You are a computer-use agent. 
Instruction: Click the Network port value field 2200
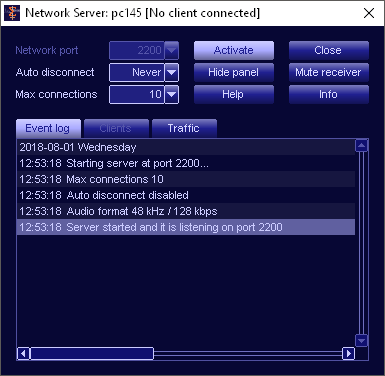[137, 50]
